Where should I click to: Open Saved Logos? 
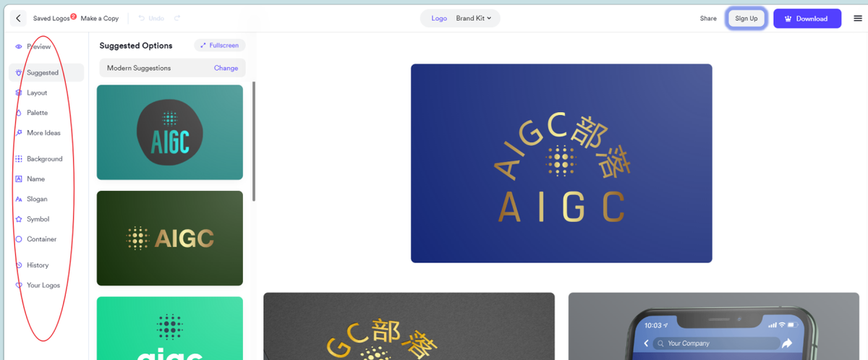[x=51, y=18]
